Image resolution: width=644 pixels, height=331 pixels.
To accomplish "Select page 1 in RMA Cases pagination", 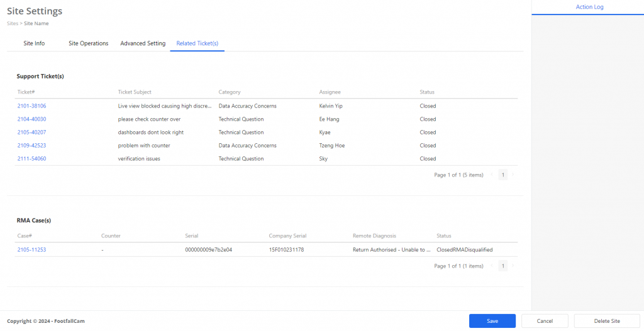I will click(502, 266).
